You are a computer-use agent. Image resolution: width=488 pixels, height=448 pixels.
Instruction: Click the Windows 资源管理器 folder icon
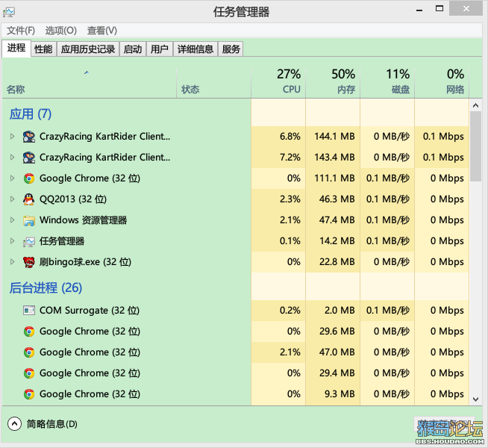click(x=29, y=220)
